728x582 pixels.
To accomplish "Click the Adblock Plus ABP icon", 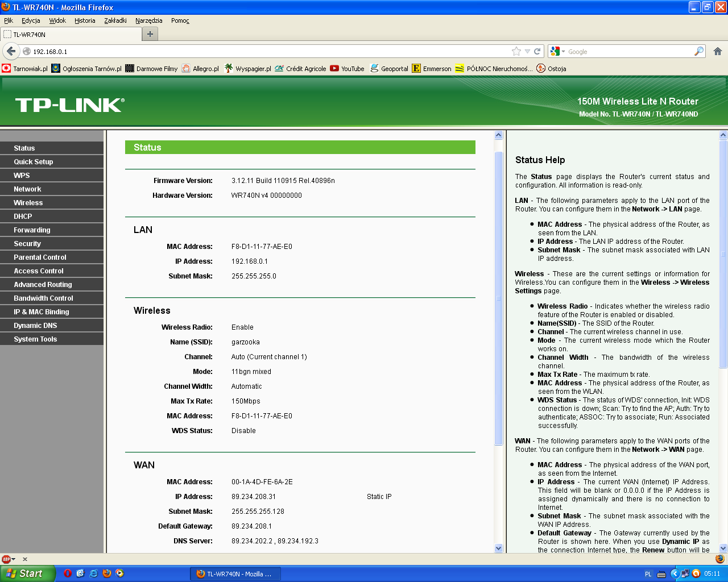I will click(6, 559).
